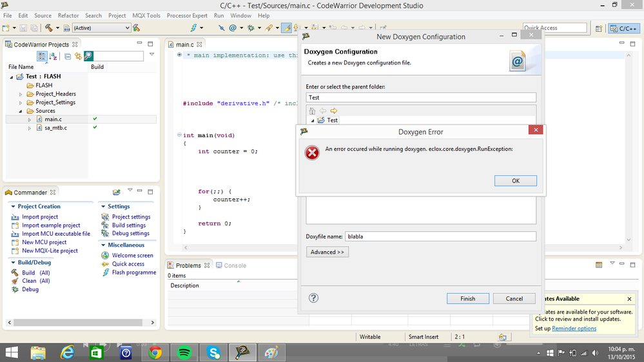Click the hammer icon right of (Active) combo
This screenshot has height=362, width=644.
[x=137, y=28]
